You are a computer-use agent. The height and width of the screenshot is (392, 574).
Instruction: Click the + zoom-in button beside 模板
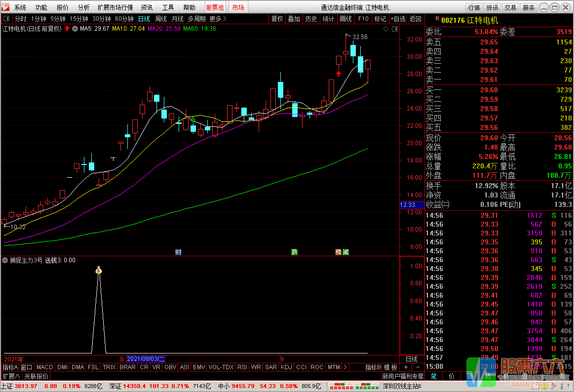coord(406,367)
